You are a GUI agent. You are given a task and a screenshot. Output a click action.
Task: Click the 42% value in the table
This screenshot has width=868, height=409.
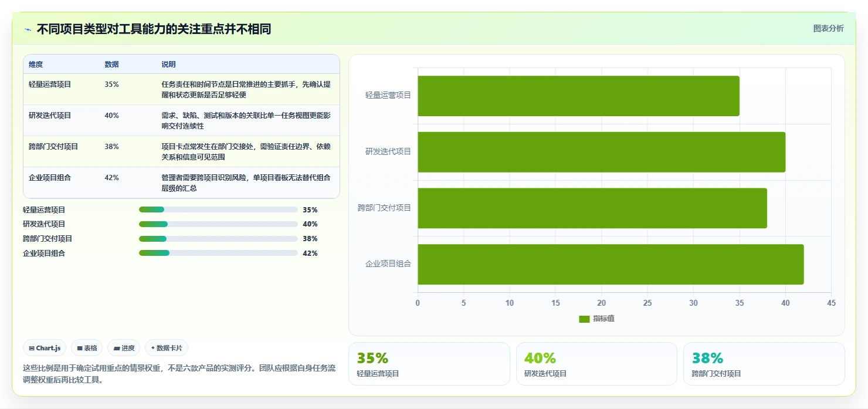coord(111,178)
